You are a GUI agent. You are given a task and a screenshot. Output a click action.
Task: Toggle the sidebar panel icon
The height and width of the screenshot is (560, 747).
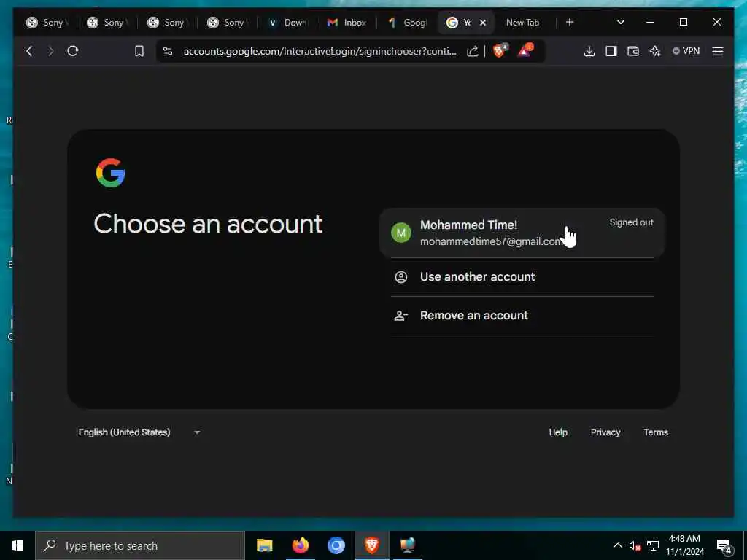(x=611, y=51)
